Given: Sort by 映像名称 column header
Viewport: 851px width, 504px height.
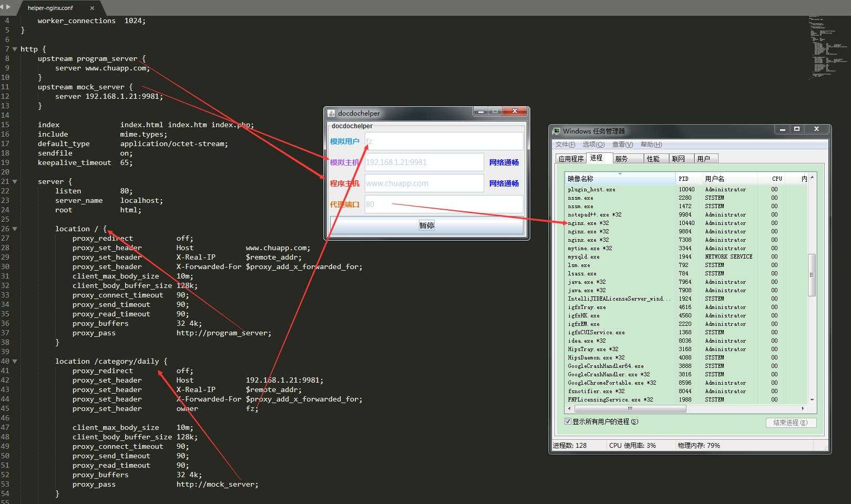Looking at the screenshot, I should [x=620, y=179].
